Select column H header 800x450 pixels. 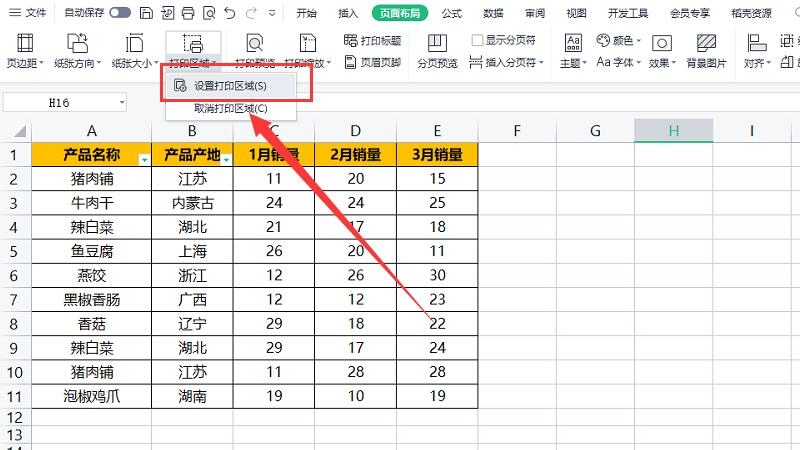coord(673,131)
